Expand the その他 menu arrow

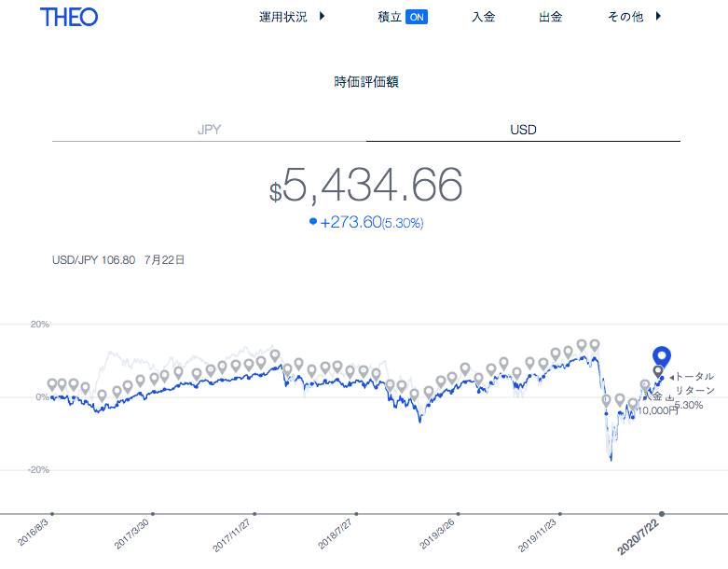[658, 16]
